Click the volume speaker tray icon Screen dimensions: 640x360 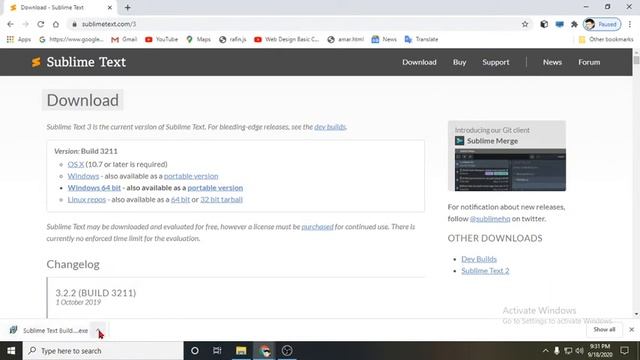tap(579, 351)
